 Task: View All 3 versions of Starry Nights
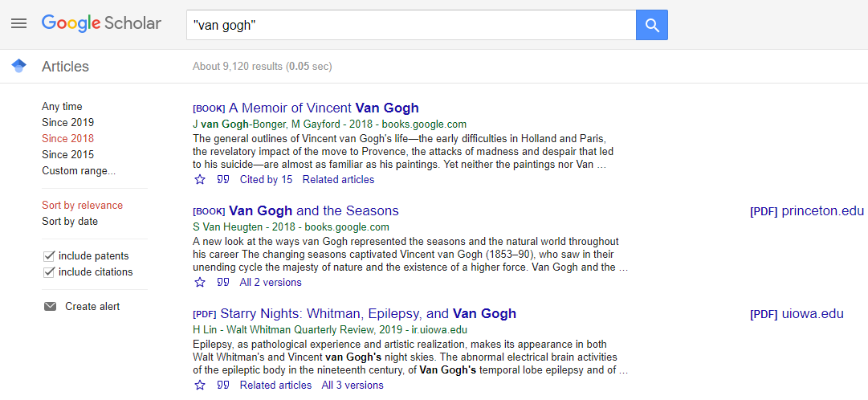click(x=352, y=385)
